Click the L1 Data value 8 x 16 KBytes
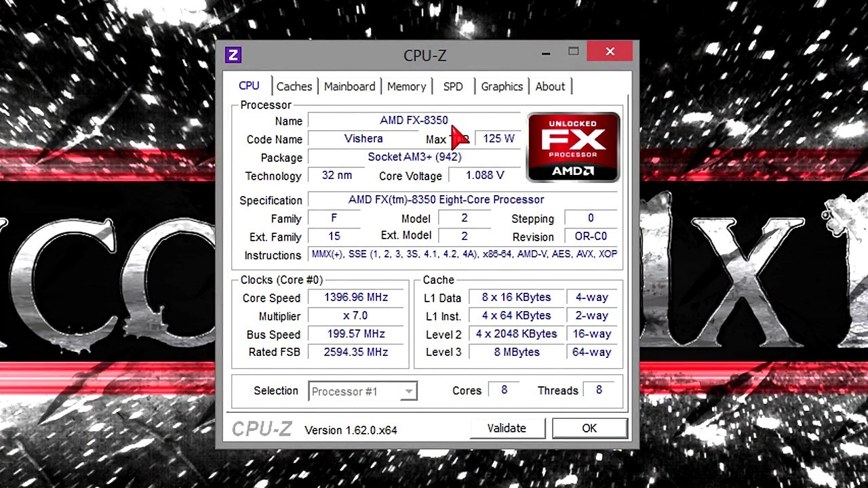This screenshot has height=488, width=868. coord(516,298)
